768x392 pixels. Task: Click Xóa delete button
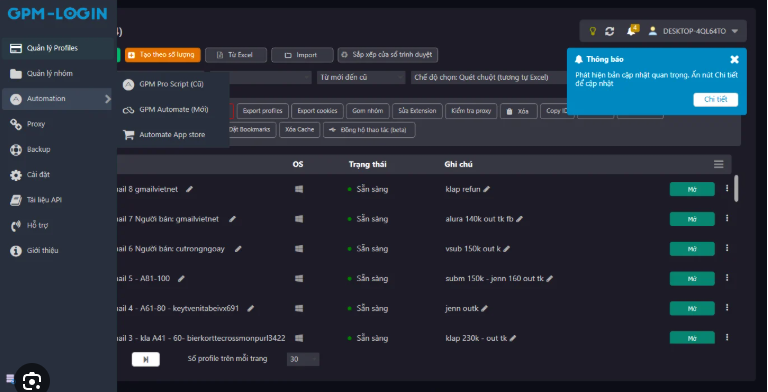[x=519, y=111]
